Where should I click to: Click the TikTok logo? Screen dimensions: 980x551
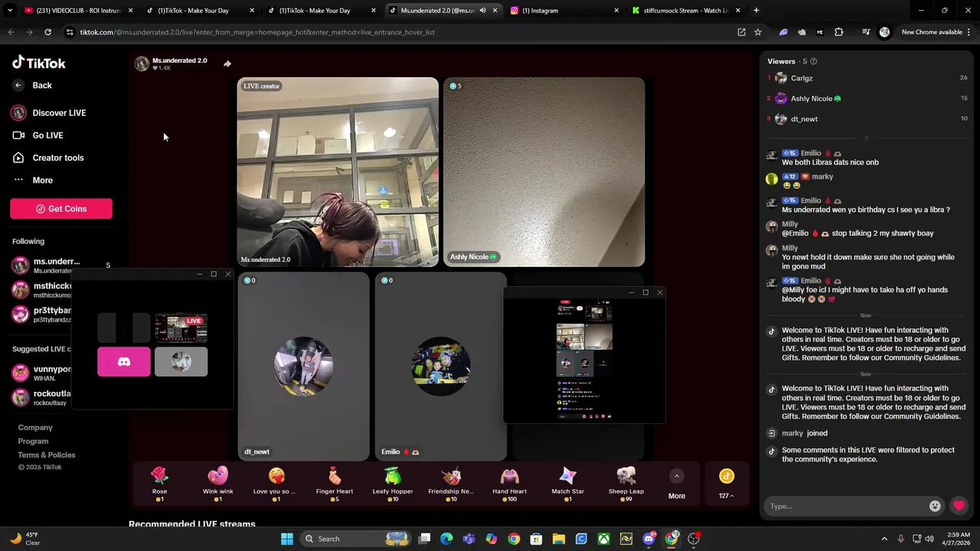[x=38, y=63]
